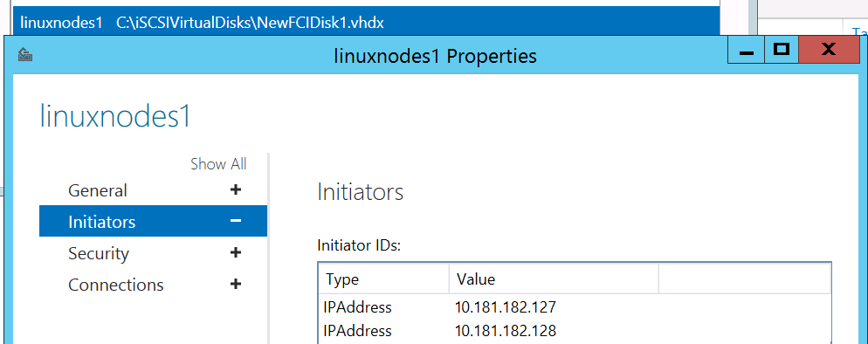Click the empty third column header
868x344 pixels.
745,279
